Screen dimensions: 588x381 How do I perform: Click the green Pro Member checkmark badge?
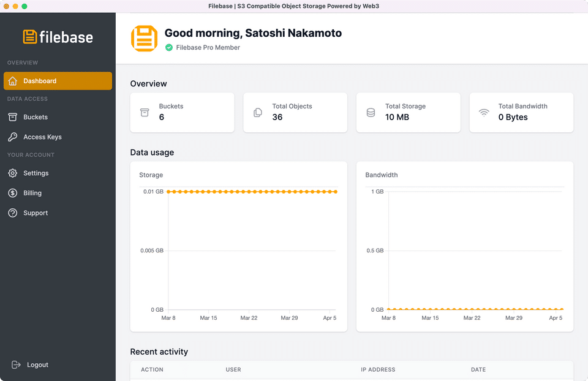(169, 48)
